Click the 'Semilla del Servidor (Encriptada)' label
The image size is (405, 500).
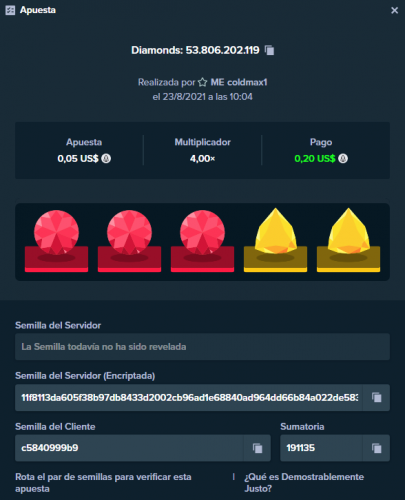(x=85, y=376)
